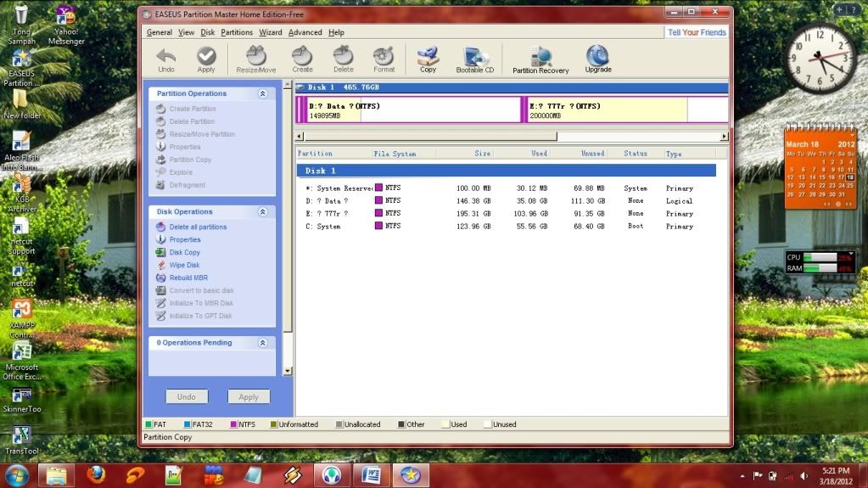
Task: Click the Create partition toolbar icon
Action: click(302, 59)
